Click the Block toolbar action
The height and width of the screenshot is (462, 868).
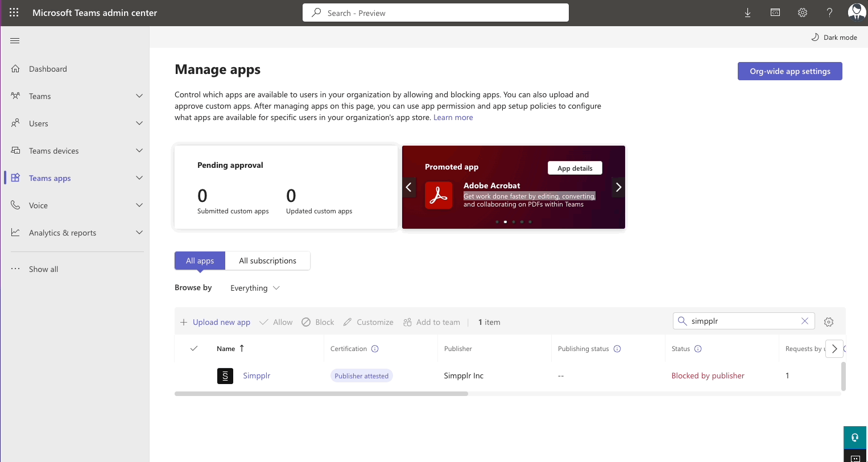coord(317,322)
